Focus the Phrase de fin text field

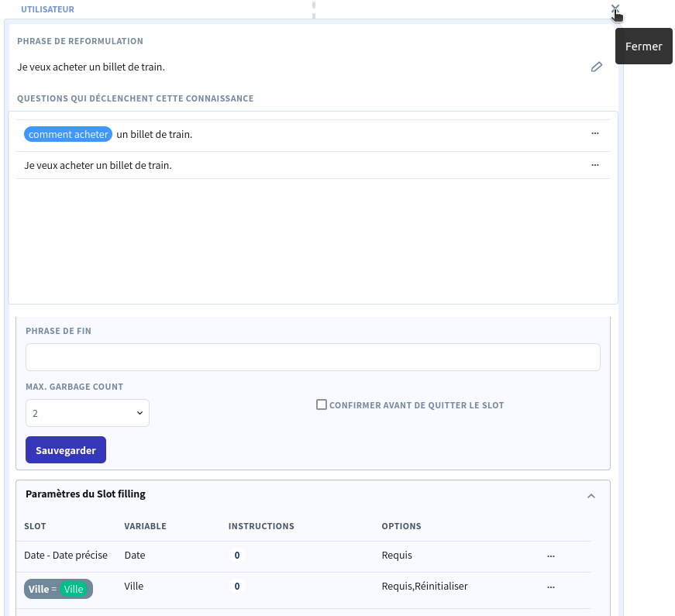tap(312, 357)
